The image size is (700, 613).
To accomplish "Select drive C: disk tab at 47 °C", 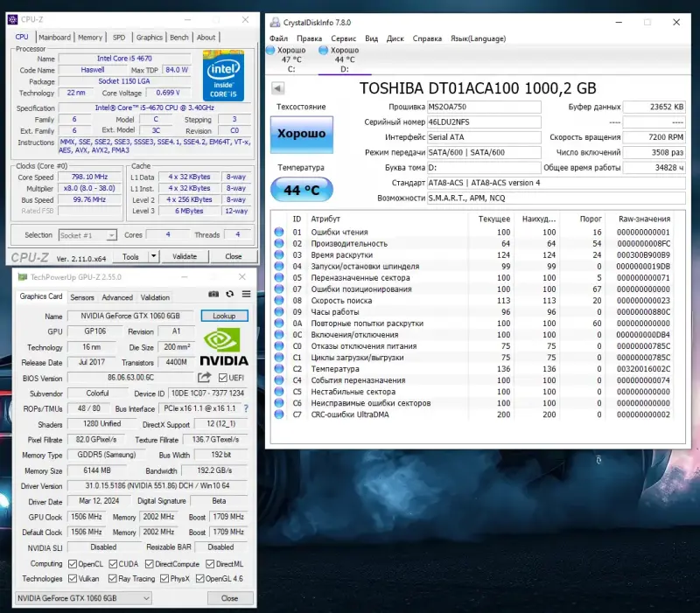I will (291, 59).
